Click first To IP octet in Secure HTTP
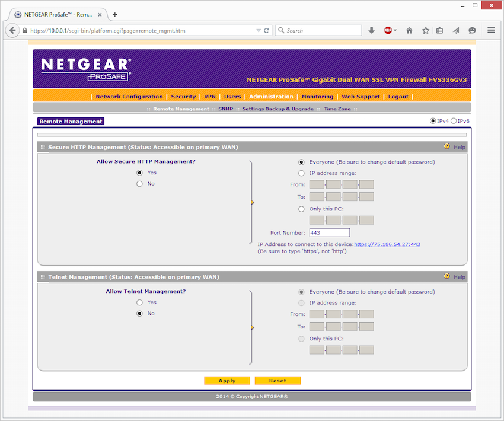This screenshot has width=504, height=421. 317,197
